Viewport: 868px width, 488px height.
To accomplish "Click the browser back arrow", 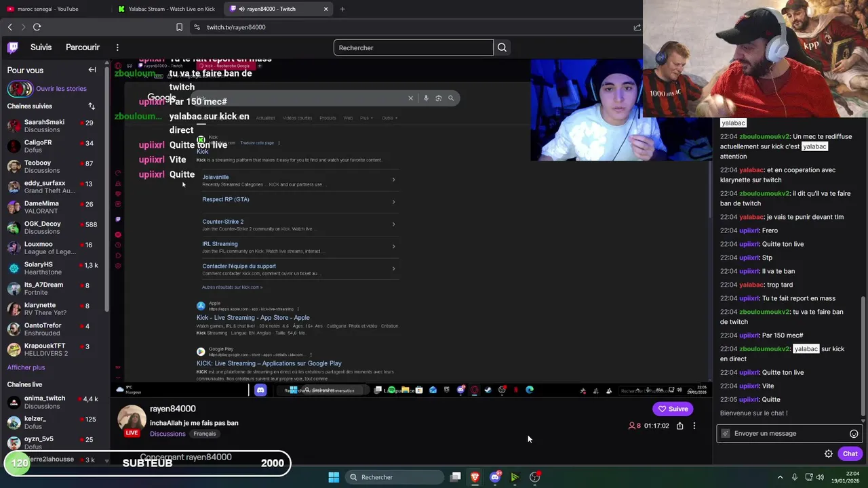I will [9, 27].
